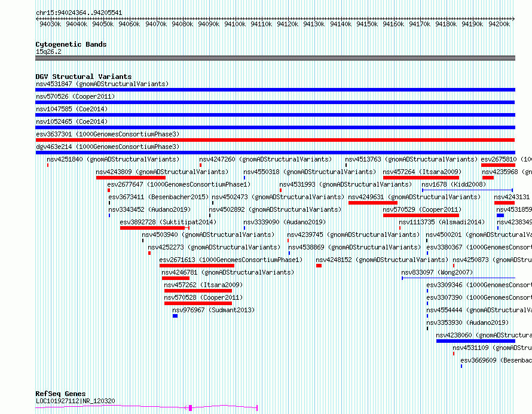The height and width of the screenshot is (414, 532).
Task: Click nsv4502473 gnomAD variant label
Action: 278,197
